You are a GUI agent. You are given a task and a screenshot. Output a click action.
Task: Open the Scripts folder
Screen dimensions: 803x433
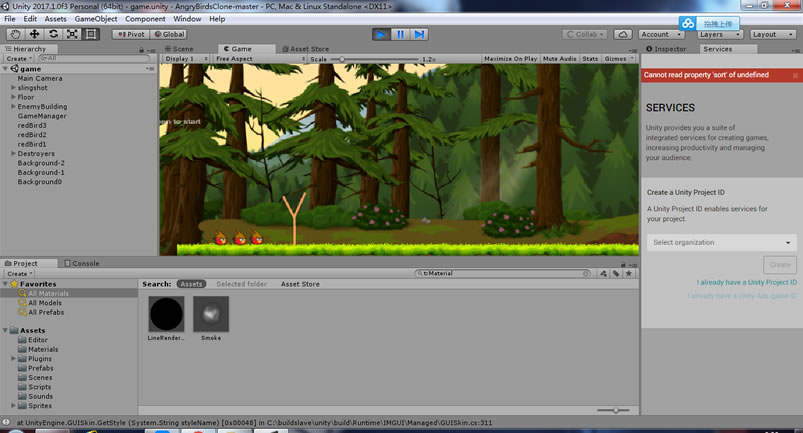pyautogui.click(x=39, y=387)
